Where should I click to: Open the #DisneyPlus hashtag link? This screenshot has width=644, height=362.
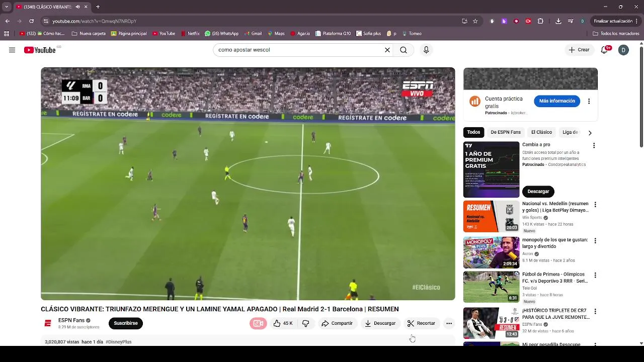[x=118, y=342]
